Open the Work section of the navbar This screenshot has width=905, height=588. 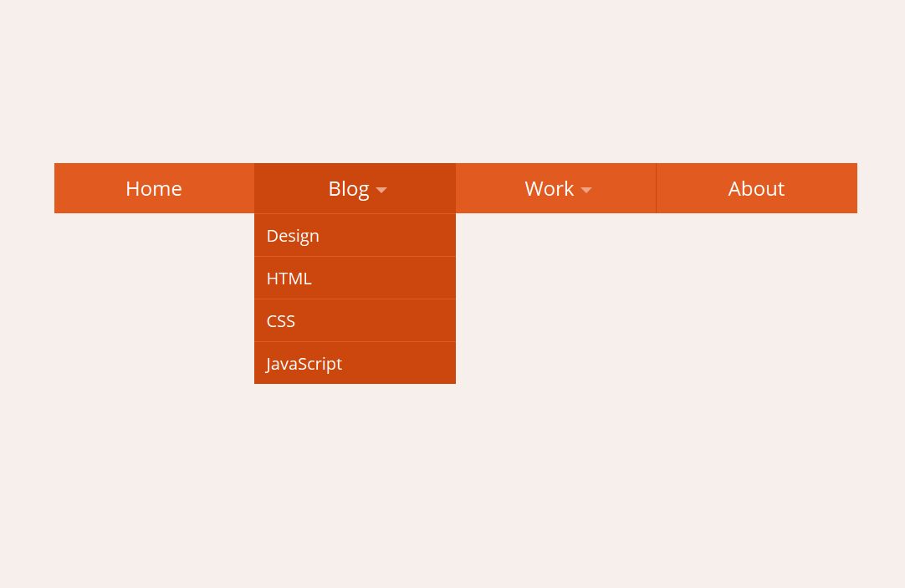550,188
